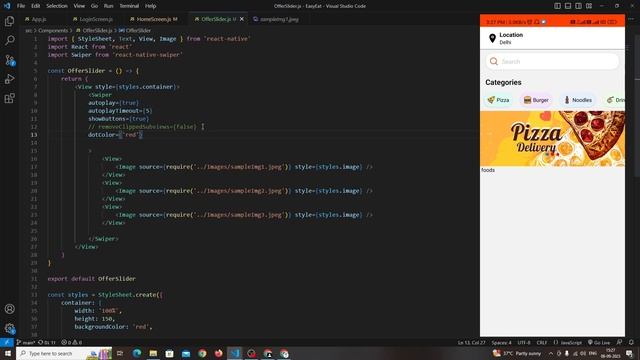Image resolution: width=640 pixels, height=360 pixels.
Task: Open the Customize Layout icon
Action: click(x=589, y=6)
